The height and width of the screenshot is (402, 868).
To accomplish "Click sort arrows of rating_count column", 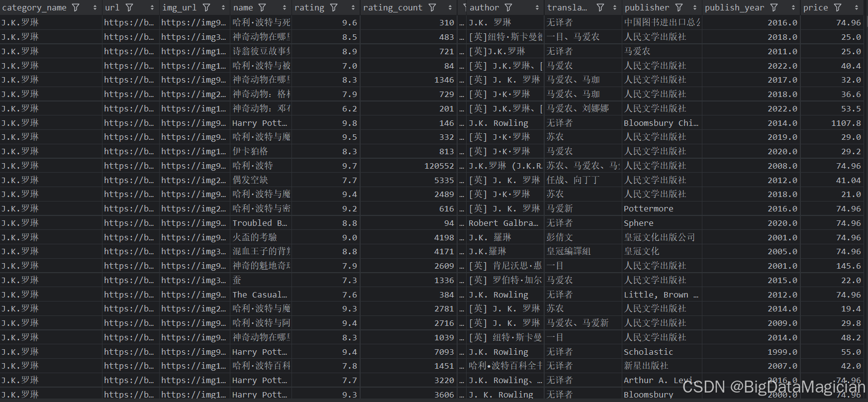I will [450, 7].
